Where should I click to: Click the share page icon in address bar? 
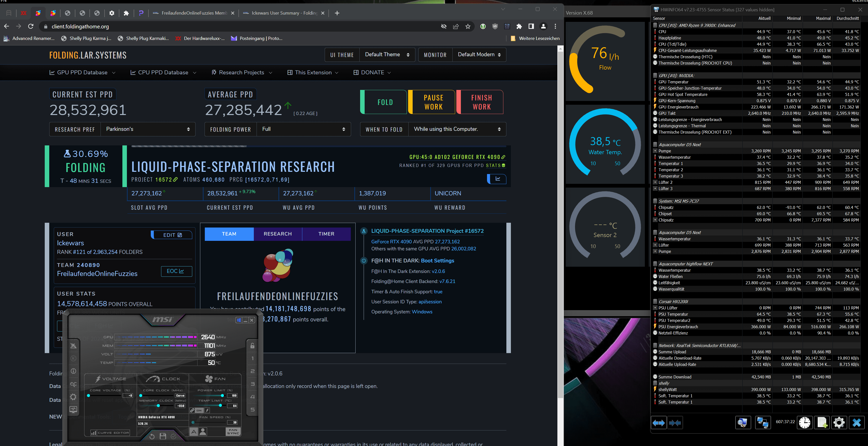tap(456, 26)
